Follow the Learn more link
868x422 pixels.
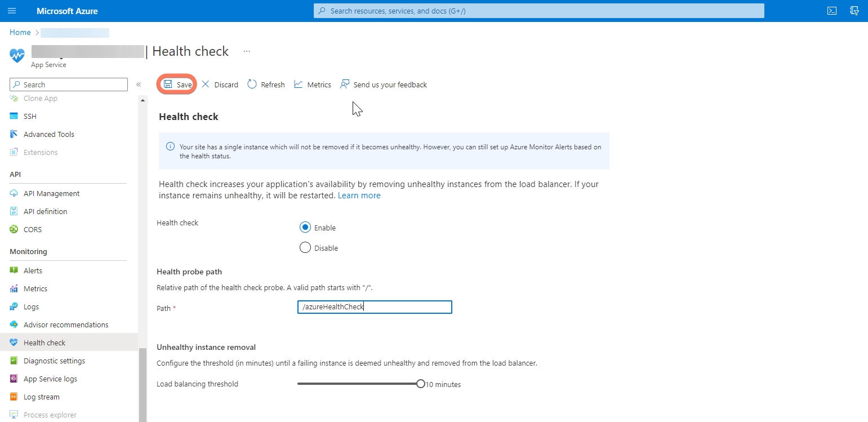[359, 196]
